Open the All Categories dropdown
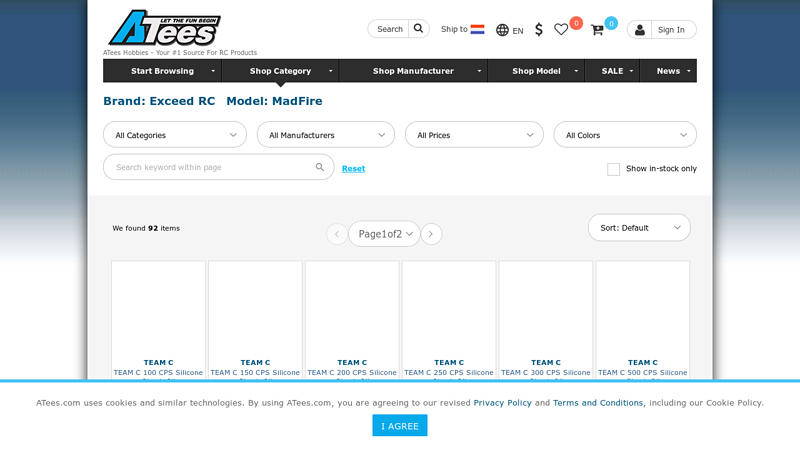This screenshot has height=450, width=800. pos(175,135)
